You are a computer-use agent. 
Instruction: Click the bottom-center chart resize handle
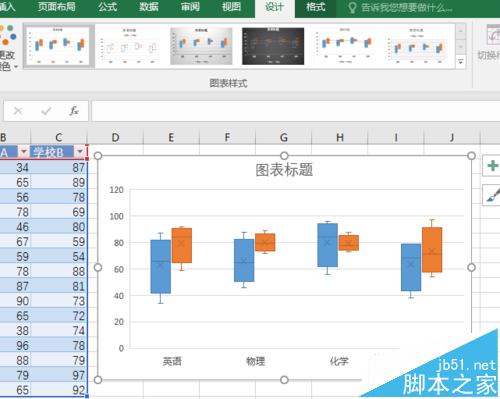tap(284, 380)
